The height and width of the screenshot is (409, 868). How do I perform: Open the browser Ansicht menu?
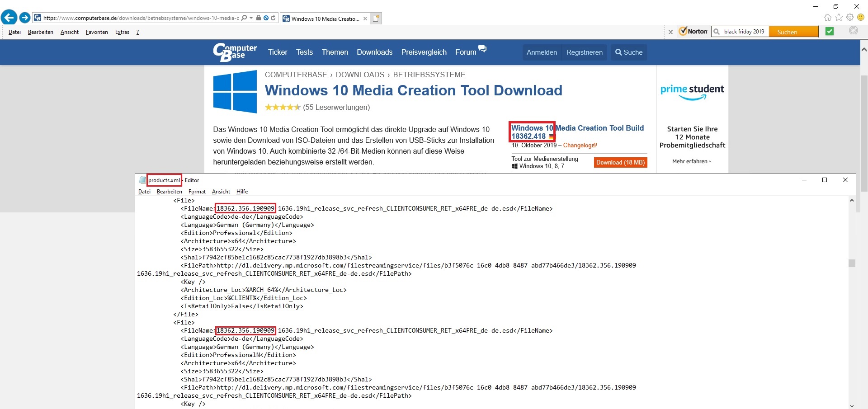[x=70, y=32]
